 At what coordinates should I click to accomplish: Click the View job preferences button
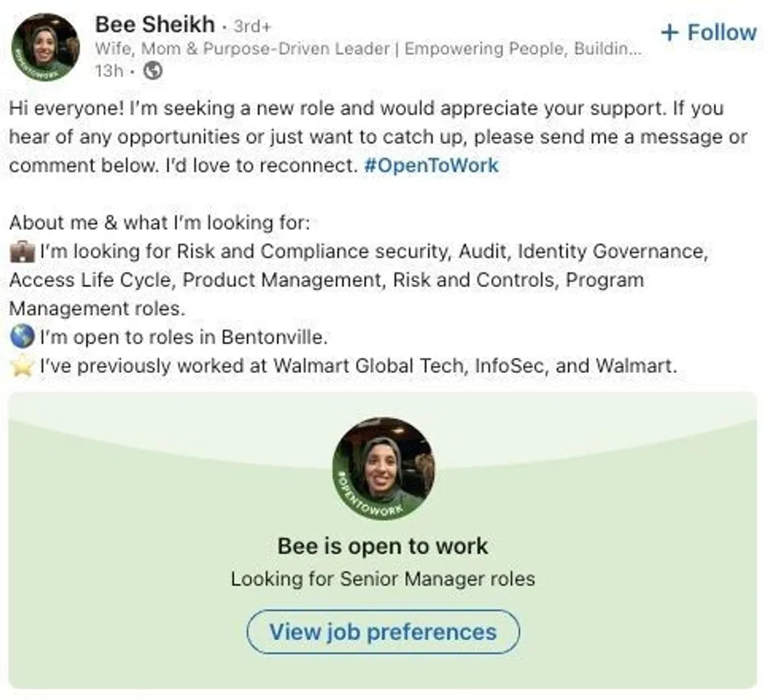(383, 631)
